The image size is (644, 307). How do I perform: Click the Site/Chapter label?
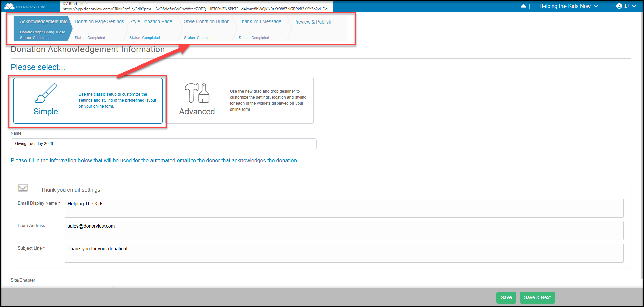click(23, 280)
